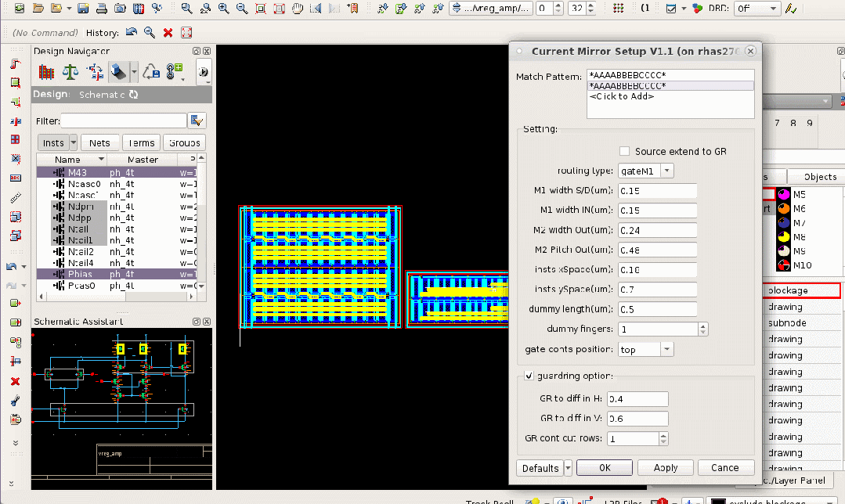Click the Save floppy disk icon
The image size is (845, 504).
tap(83, 8)
